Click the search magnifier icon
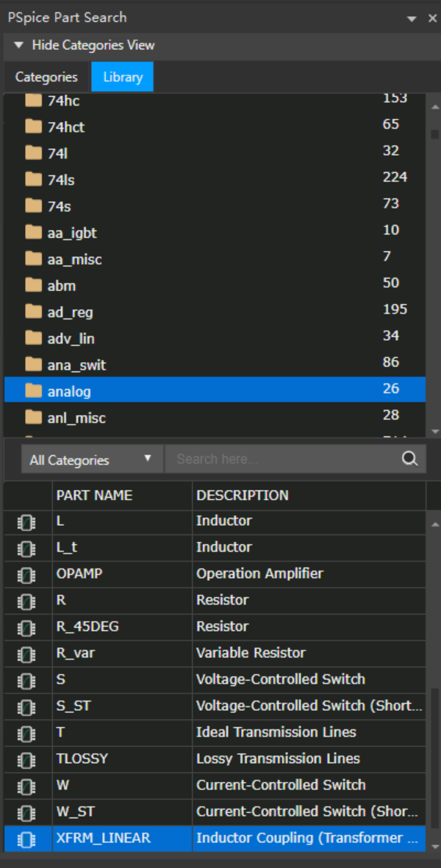 point(409,459)
